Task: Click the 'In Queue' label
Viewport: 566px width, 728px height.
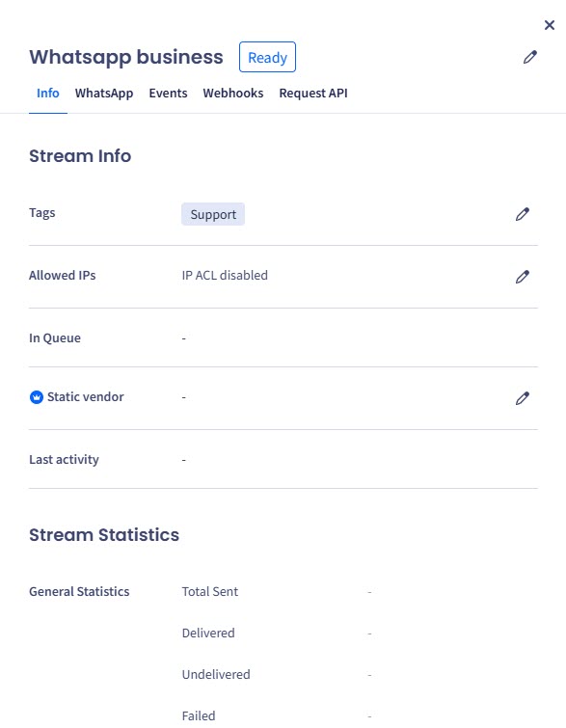Action: pos(55,338)
